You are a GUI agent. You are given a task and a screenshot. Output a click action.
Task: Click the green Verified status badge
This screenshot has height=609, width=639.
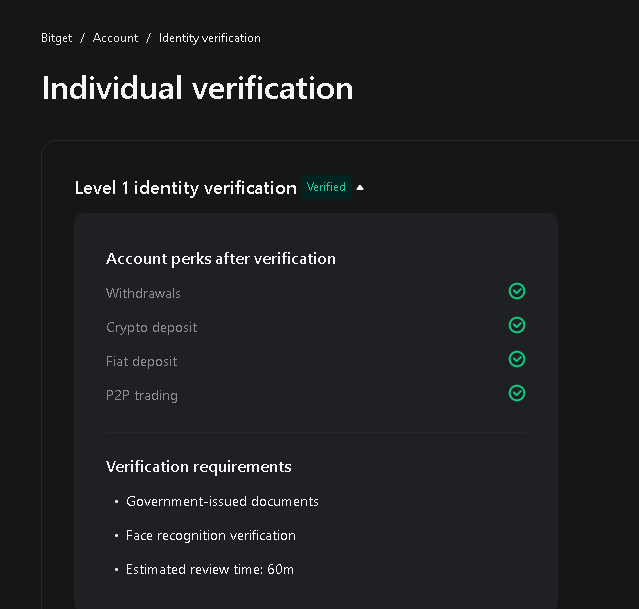point(326,187)
